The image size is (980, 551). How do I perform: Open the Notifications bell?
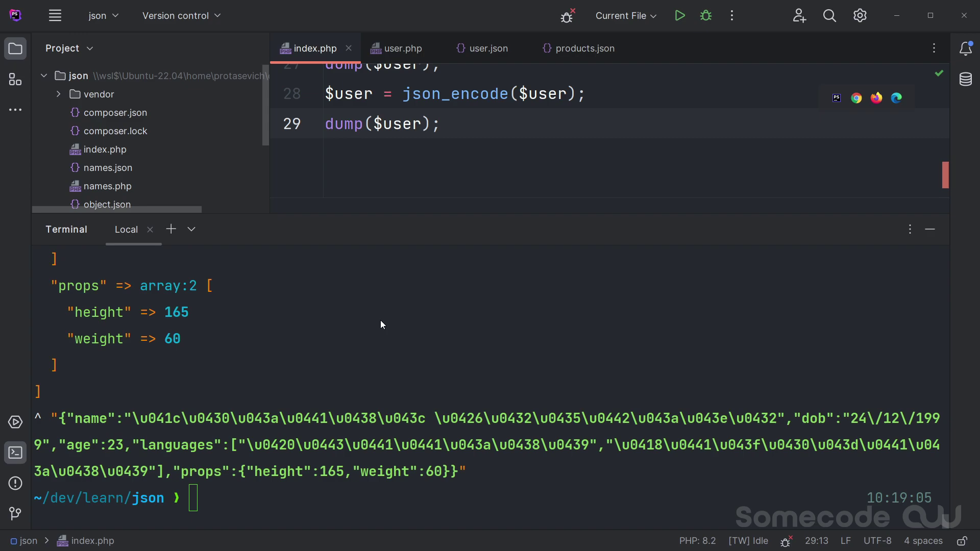pyautogui.click(x=965, y=49)
